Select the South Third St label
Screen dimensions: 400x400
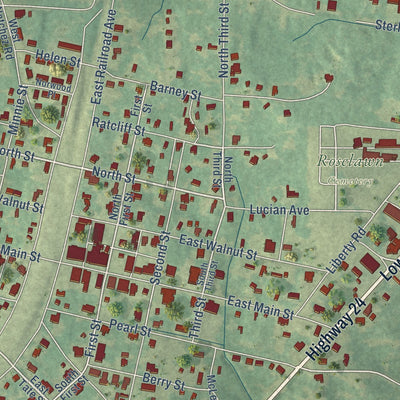coord(207,278)
